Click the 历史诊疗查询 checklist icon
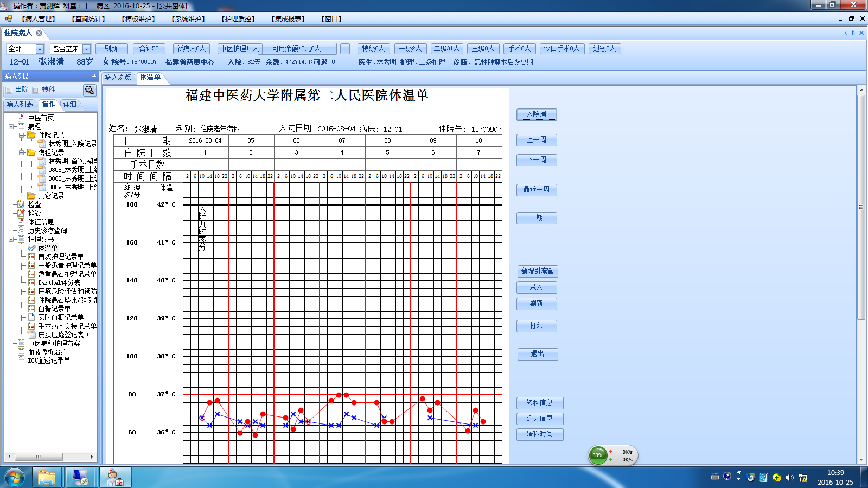Viewport: 868px width, 488px height. [21, 230]
